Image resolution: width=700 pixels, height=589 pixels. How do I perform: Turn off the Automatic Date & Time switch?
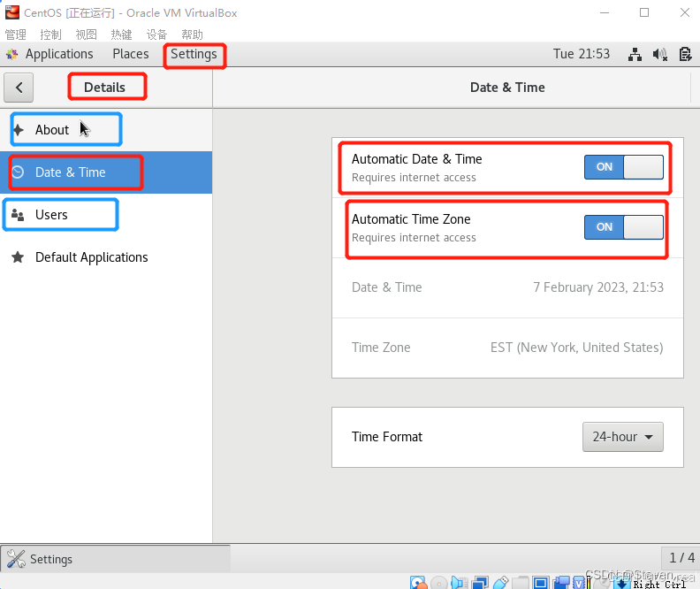tap(624, 167)
